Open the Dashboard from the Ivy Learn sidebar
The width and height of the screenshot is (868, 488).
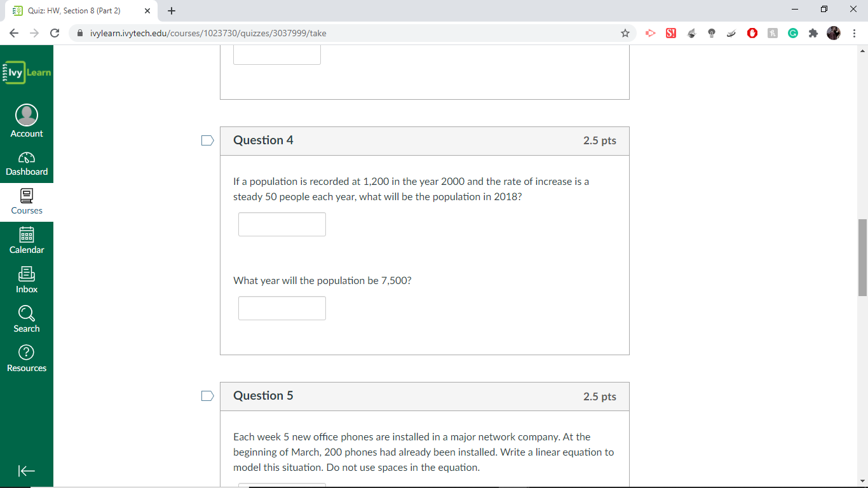[x=26, y=163]
